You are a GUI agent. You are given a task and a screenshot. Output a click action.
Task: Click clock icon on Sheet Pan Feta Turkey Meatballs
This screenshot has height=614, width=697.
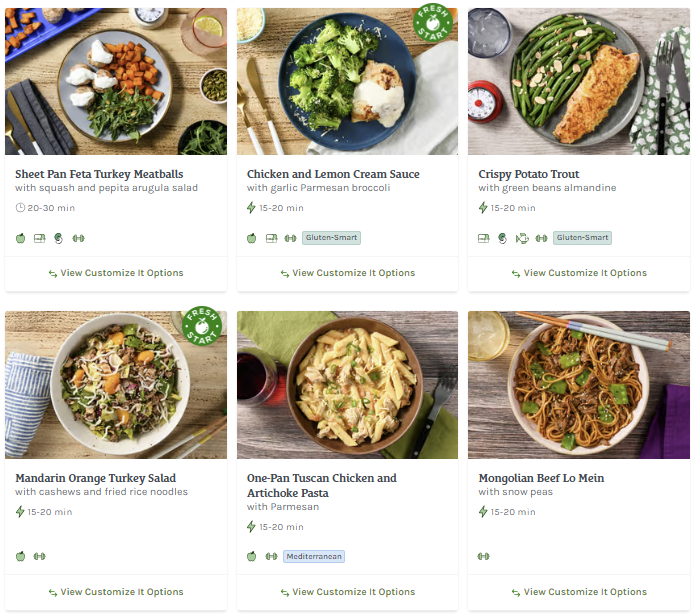(20, 208)
